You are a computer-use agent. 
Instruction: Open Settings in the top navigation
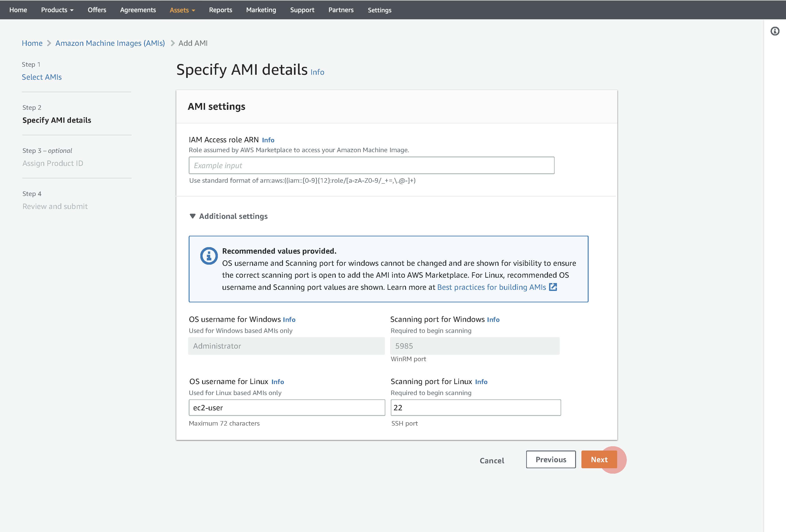(379, 10)
